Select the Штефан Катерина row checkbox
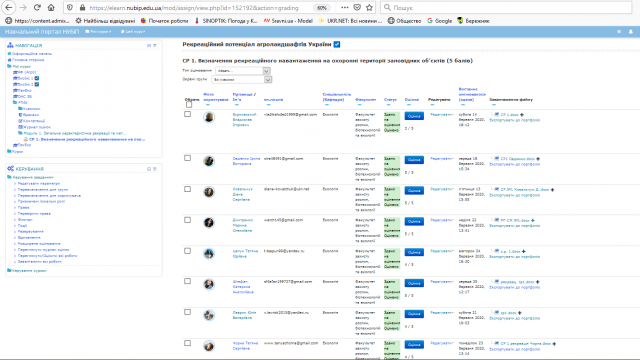This screenshot has width=640, height=360. click(x=187, y=281)
